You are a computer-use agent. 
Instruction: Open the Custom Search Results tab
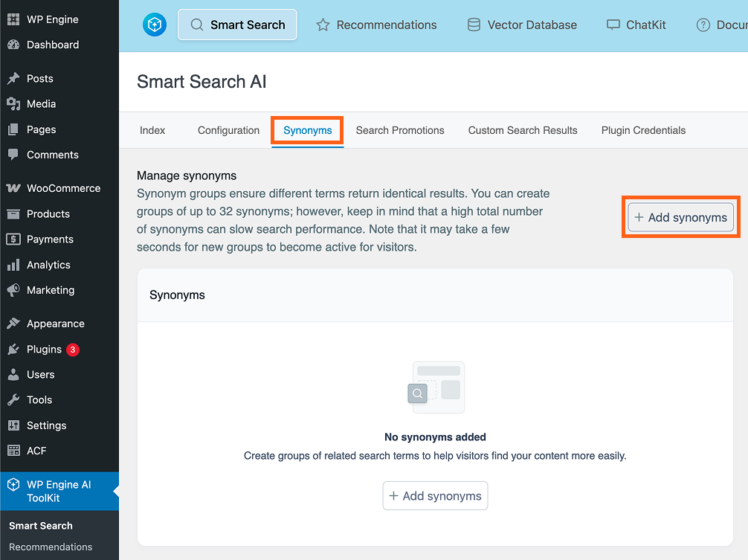click(523, 130)
